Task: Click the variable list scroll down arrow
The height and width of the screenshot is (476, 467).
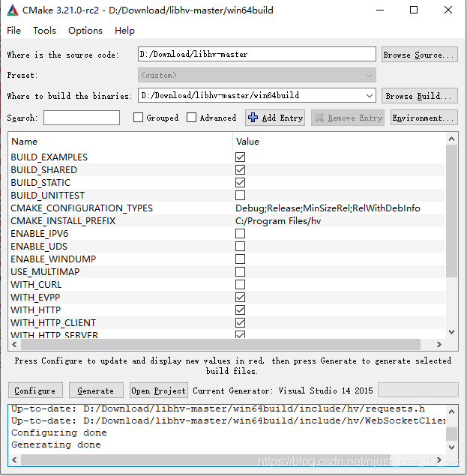Action: tap(451, 332)
